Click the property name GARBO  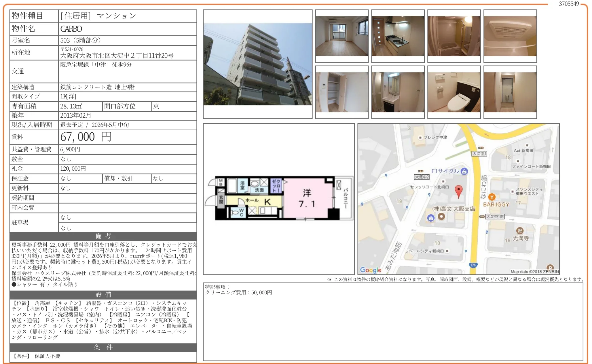[71, 29]
